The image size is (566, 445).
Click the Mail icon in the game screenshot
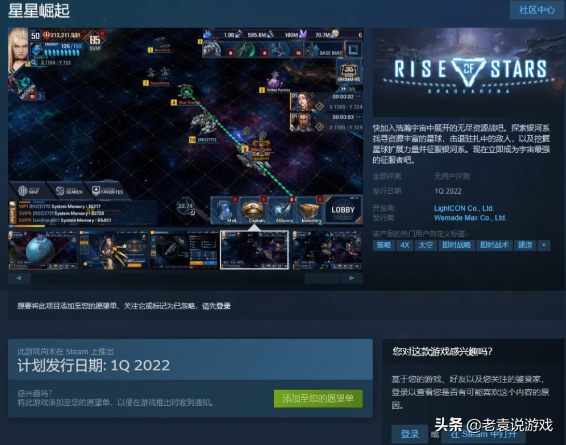[225, 210]
